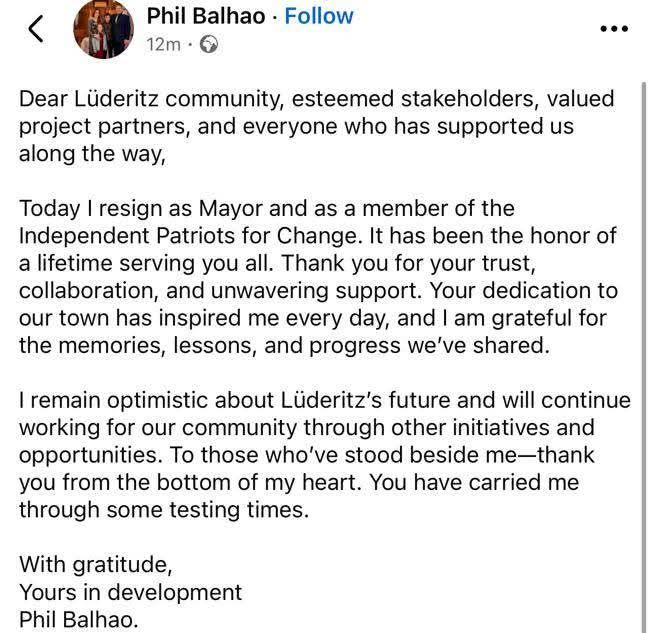Click the "Phil Balhao." signature at the bottom
Image resolution: width=651 pixels, height=633 pixels.
(79, 619)
